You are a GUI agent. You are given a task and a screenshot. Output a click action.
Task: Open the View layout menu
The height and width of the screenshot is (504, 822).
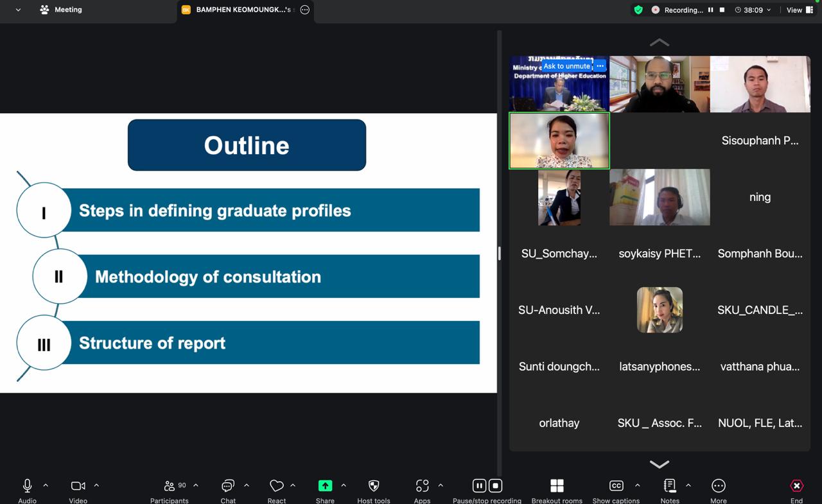point(799,10)
